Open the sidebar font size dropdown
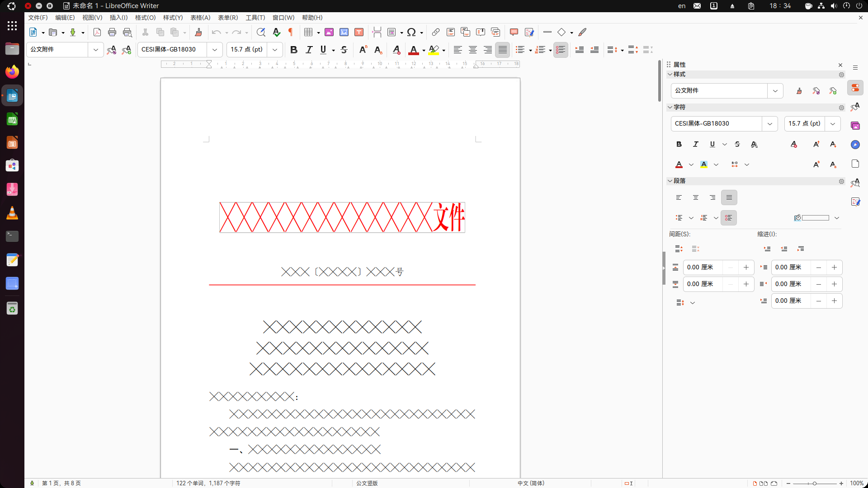The height and width of the screenshot is (488, 868). pyautogui.click(x=832, y=124)
